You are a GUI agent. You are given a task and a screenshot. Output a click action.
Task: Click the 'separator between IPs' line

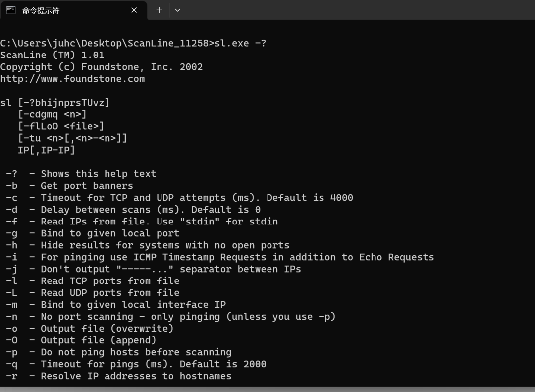(154, 269)
